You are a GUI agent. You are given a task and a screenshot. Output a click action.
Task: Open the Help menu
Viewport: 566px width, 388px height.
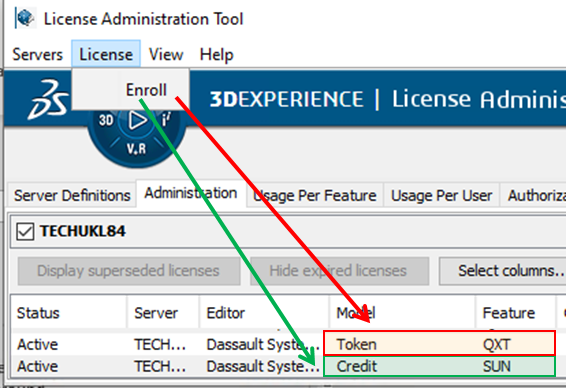217,55
